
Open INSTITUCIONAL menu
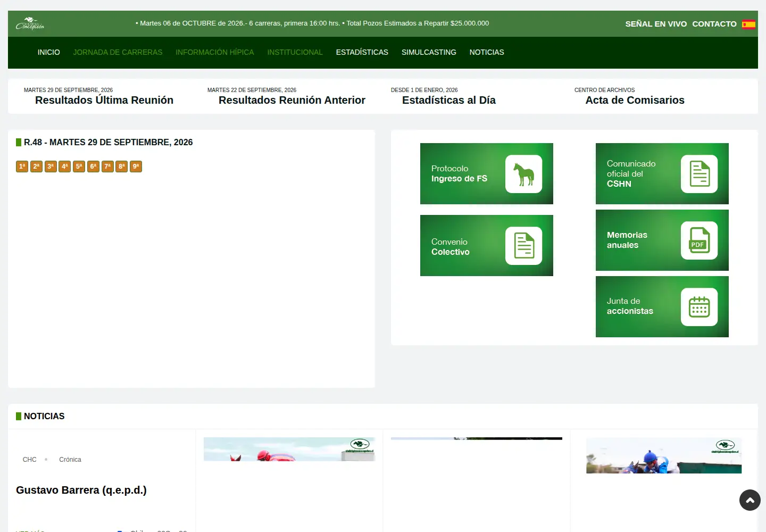pyautogui.click(x=295, y=52)
